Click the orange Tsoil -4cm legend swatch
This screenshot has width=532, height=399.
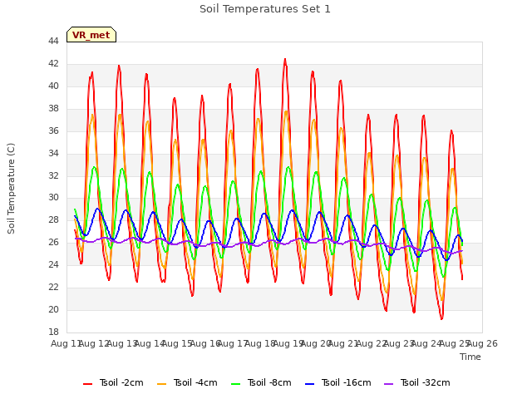click(161, 384)
